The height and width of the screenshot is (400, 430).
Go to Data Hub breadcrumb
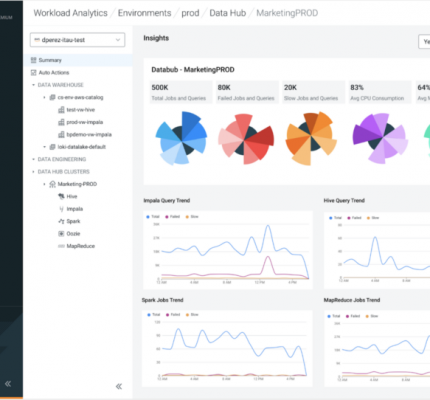coord(228,13)
